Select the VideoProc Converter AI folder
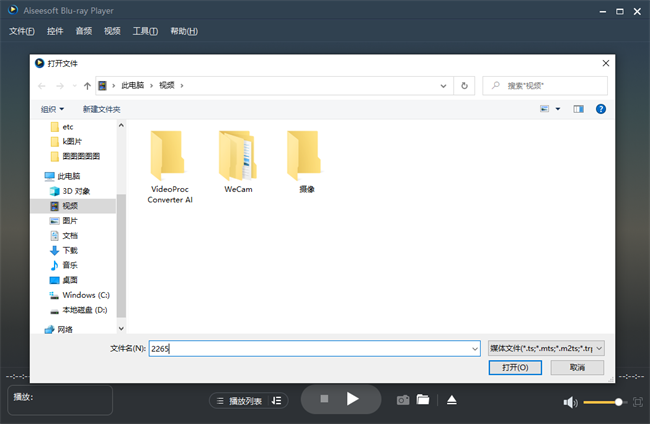Image resolution: width=650 pixels, height=424 pixels. click(x=170, y=167)
